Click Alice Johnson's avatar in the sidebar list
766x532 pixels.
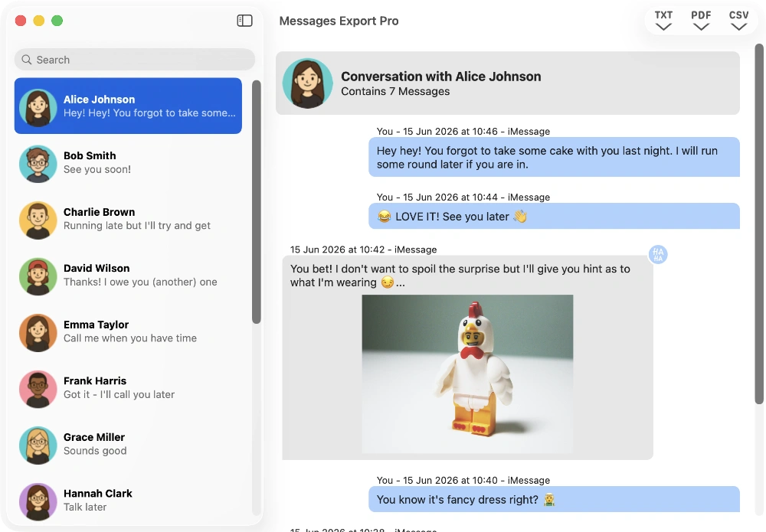point(38,107)
